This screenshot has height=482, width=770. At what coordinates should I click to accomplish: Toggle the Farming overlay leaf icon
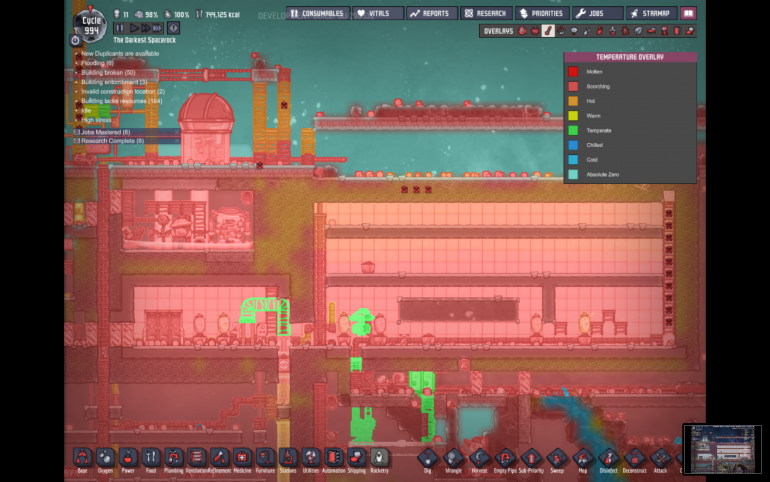[638, 31]
